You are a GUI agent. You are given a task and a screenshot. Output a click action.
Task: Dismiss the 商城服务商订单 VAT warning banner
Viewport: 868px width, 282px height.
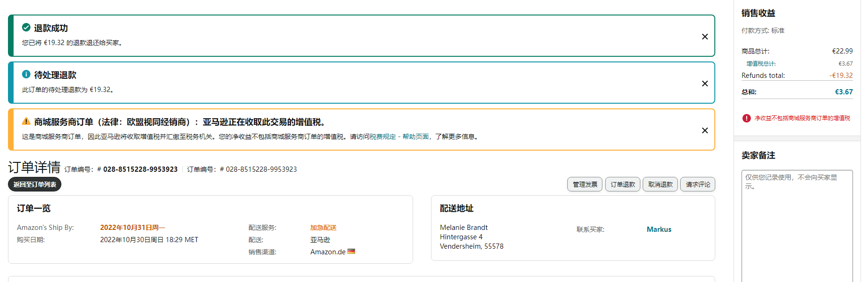[705, 130]
